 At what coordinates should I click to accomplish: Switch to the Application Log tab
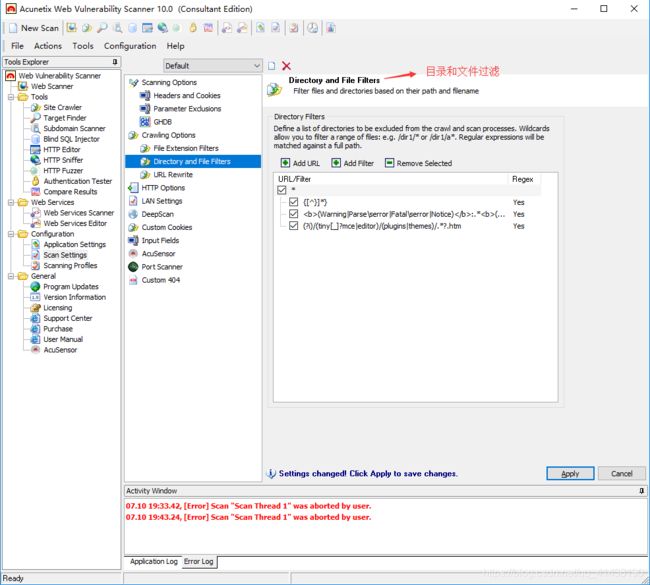[153, 561]
